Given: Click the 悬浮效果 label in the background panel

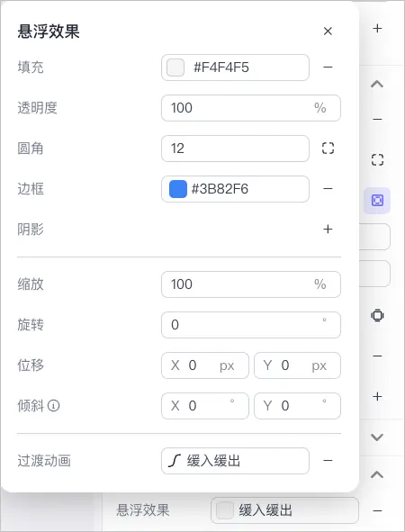Looking at the screenshot, I should [x=143, y=510].
